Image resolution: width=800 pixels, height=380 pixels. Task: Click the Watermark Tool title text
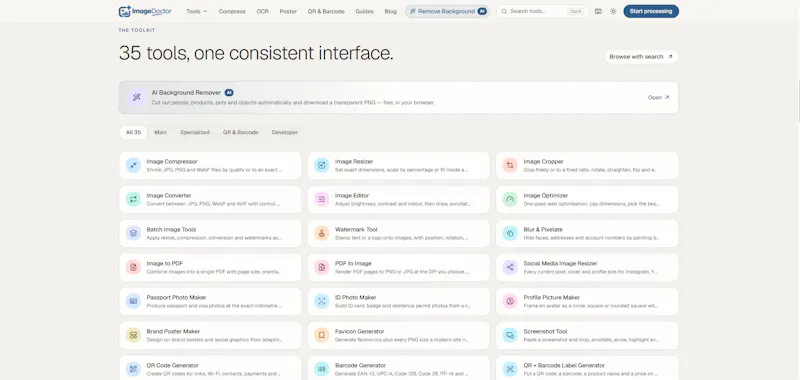[356, 230]
